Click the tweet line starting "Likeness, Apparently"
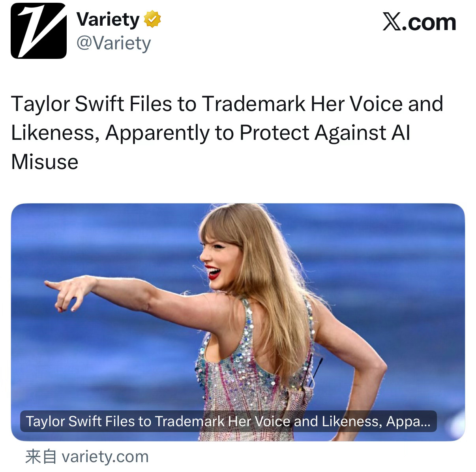Viewport: 476px width, 472px height. [211, 133]
